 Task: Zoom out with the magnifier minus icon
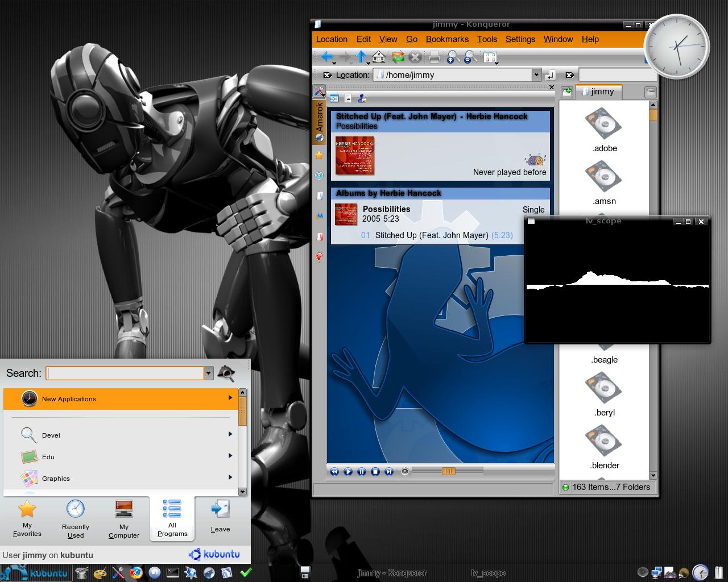point(470,57)
